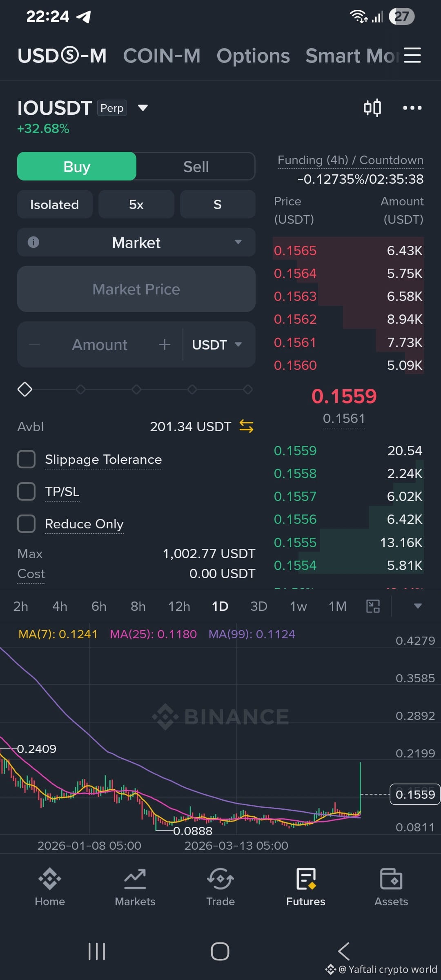
Task: Open the chart layout expand icon
Action: [373, 606]
